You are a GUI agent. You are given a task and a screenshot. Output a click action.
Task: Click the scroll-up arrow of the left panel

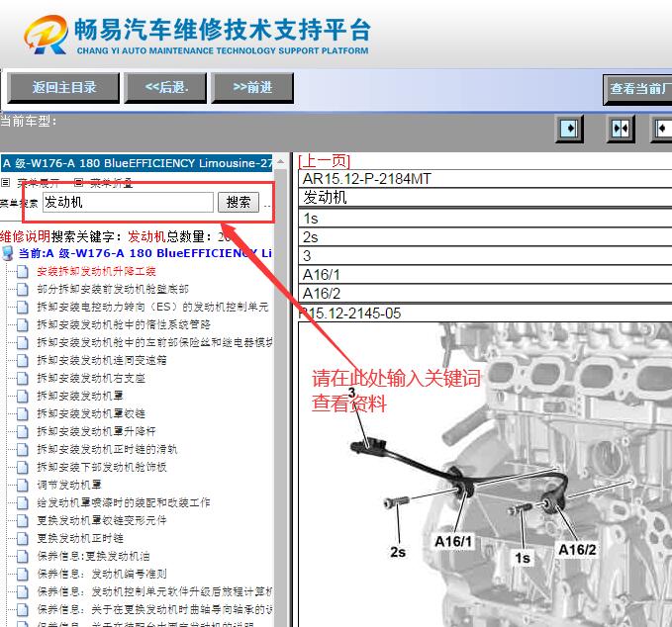click(x=281, y=162)
